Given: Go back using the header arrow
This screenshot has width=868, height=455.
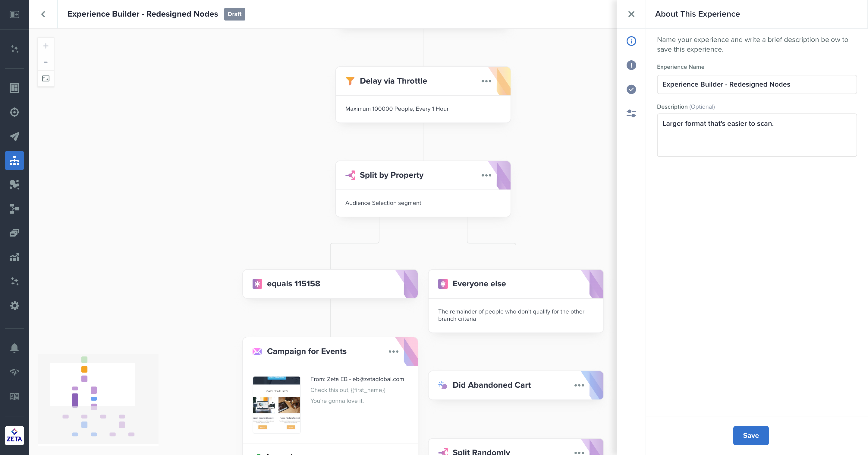Looking at the screenshot, I should (x=43, y=14).
